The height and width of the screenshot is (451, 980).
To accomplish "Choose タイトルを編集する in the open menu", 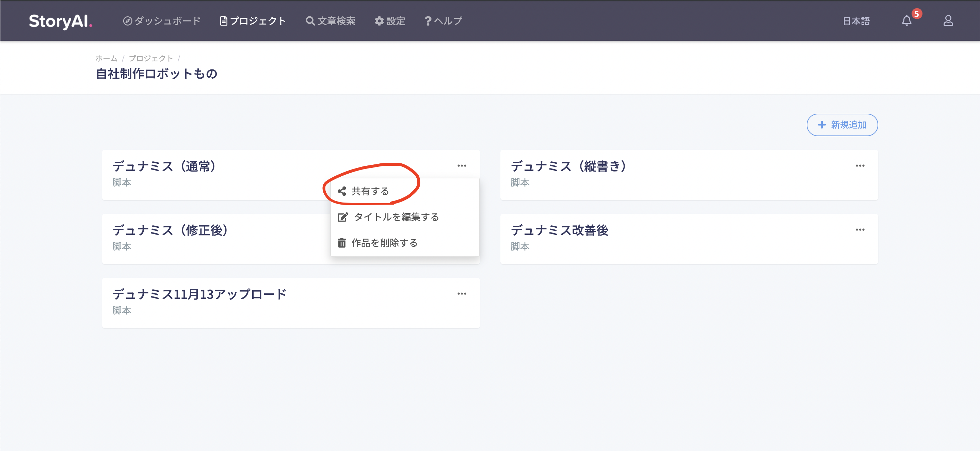I will (x=396, y=217).
